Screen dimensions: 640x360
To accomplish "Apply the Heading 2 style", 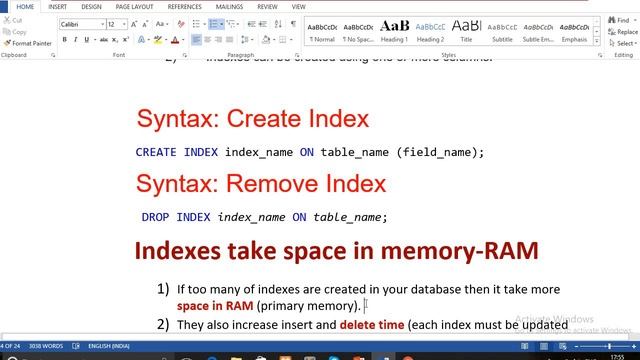I will click(x=430, y=32).
